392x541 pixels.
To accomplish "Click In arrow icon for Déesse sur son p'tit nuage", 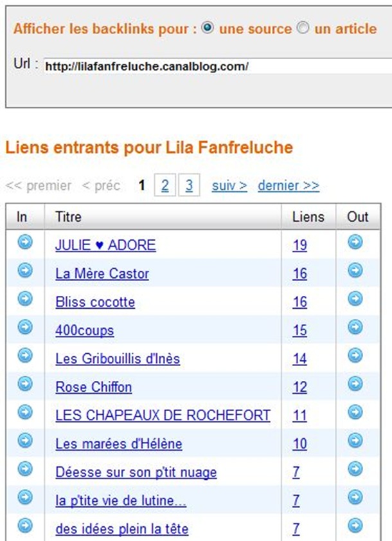I will (25, 469).
